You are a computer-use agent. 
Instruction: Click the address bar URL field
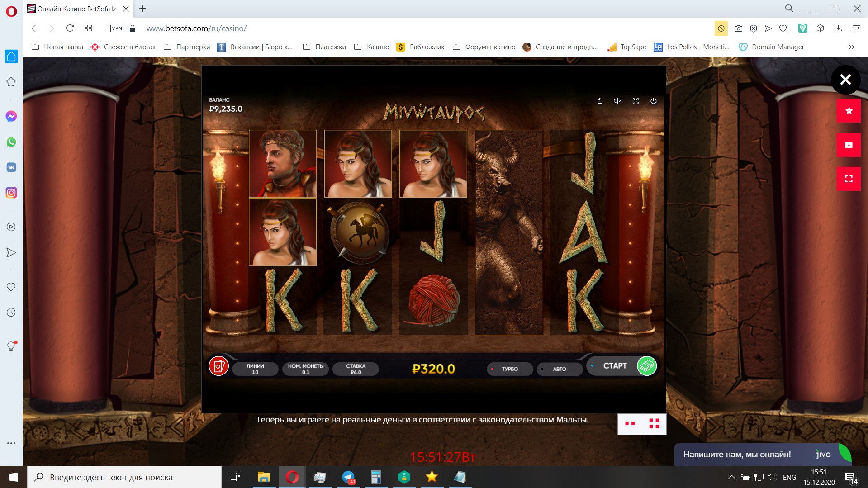pyautogui.click(x=196, y=28)
